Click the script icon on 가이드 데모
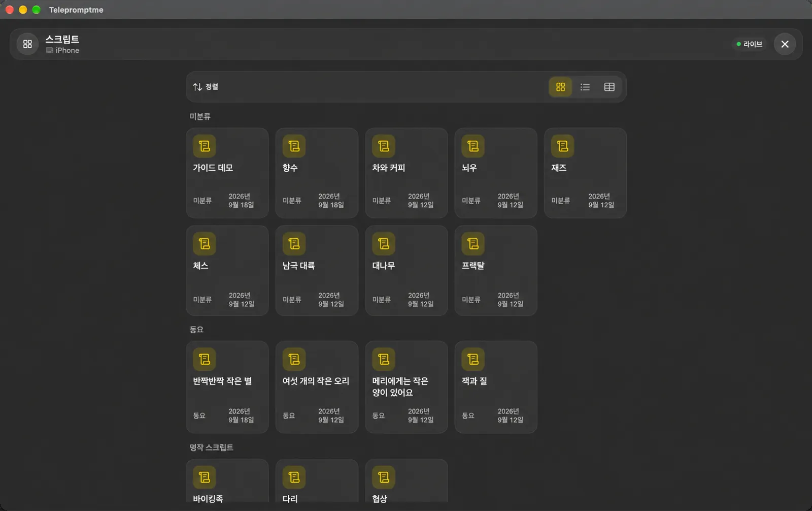 [205, 146]
